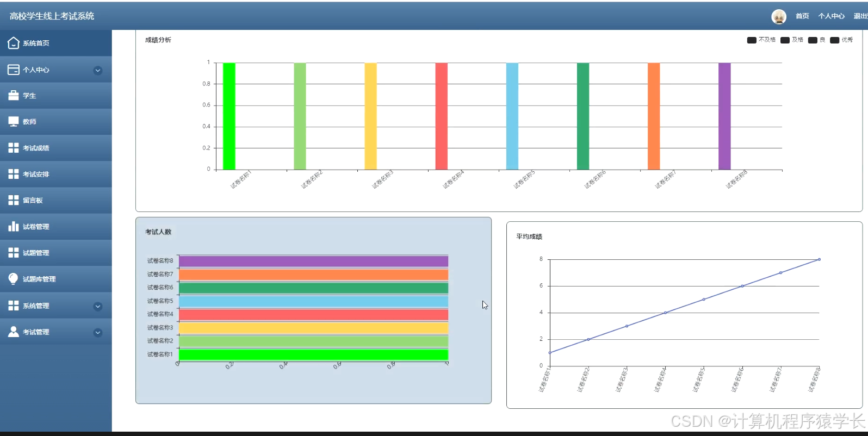Click the yellow 试卷名称3 horizontal bar

pyautogui.click(x=313, y=328)
